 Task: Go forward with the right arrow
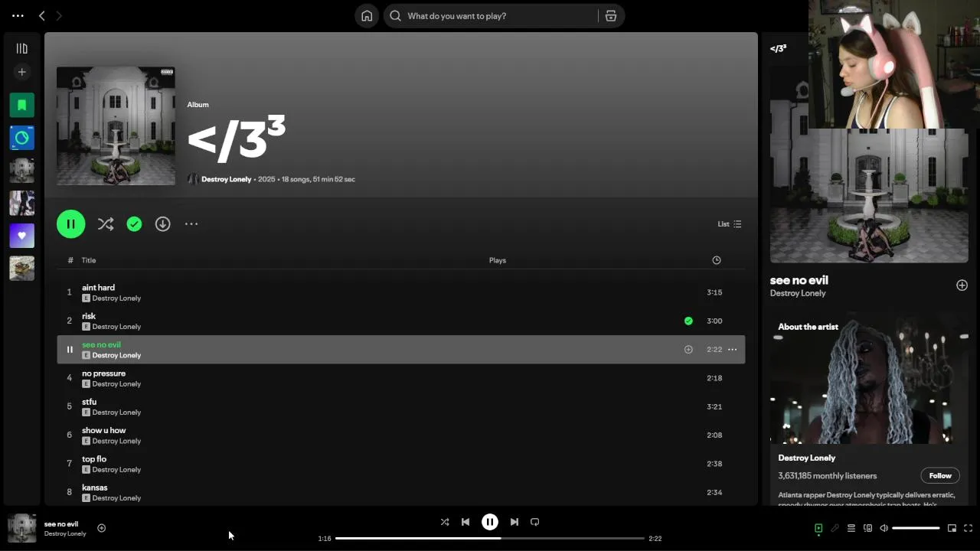[59, 15]
